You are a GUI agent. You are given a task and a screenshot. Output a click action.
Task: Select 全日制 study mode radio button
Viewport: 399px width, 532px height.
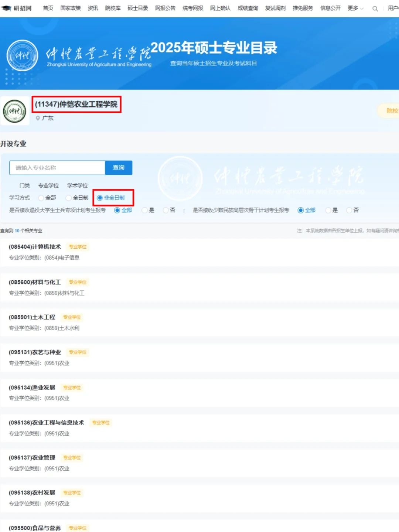coord(68,198)
